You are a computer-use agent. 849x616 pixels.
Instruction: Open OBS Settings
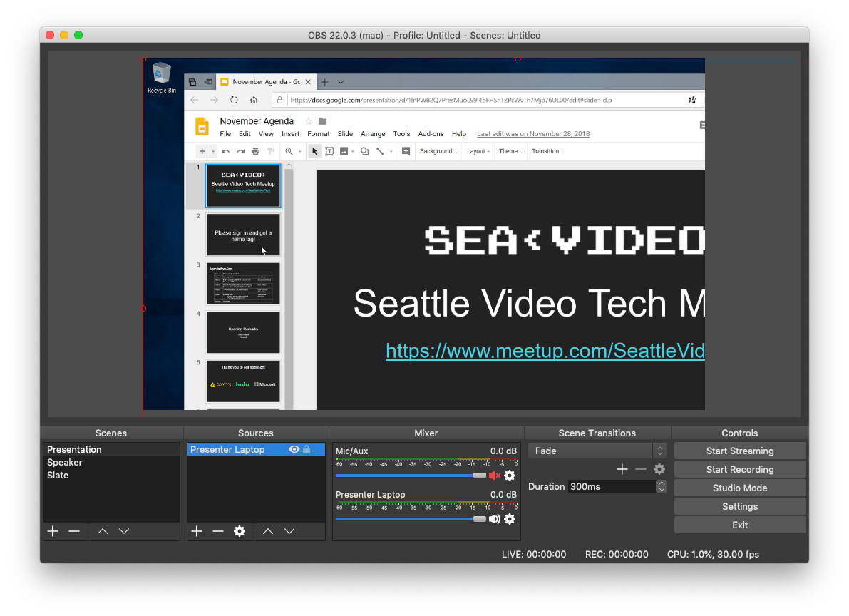point(740,507)
